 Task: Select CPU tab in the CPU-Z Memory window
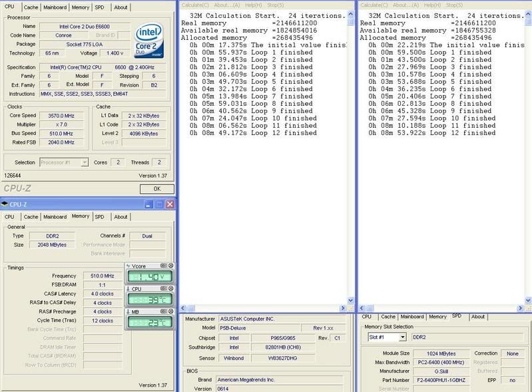[9, 217]
